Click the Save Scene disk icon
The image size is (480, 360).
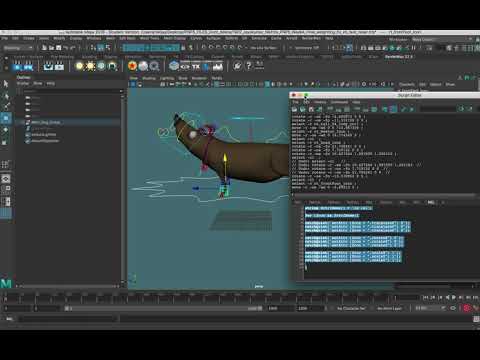59,48
